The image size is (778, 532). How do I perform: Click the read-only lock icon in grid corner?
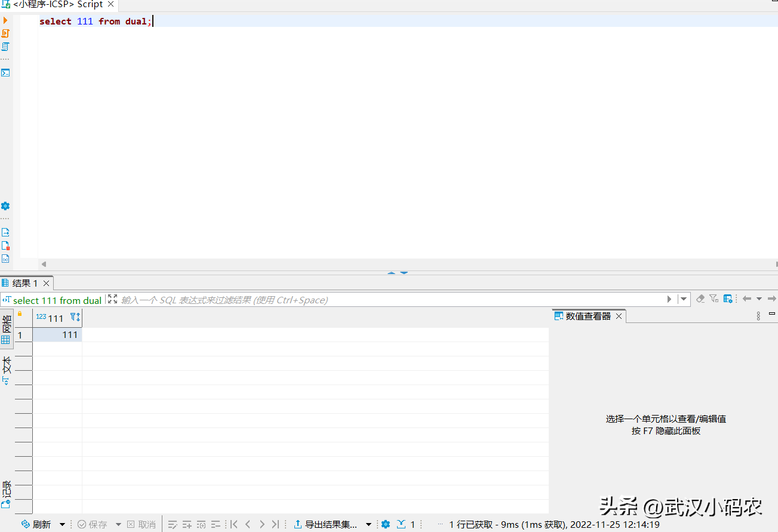[20, 314]
